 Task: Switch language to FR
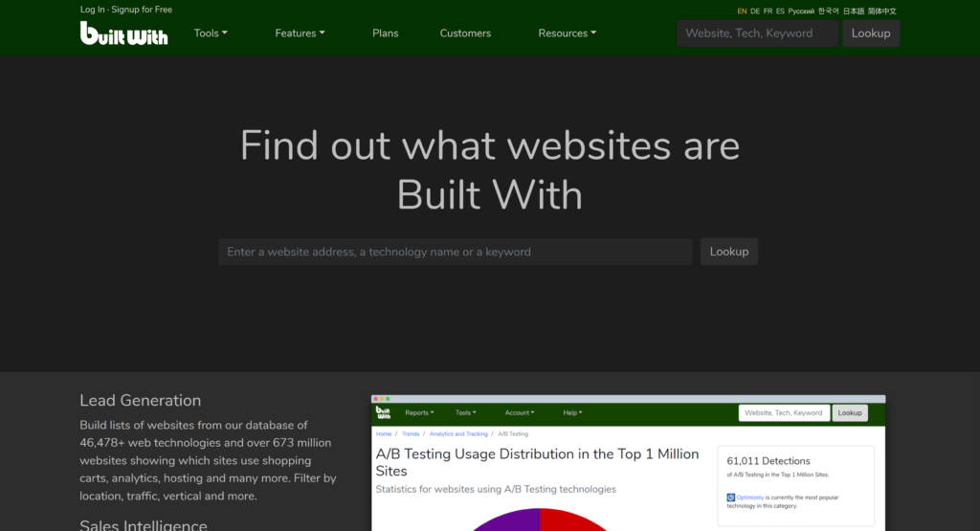(768, 11)
